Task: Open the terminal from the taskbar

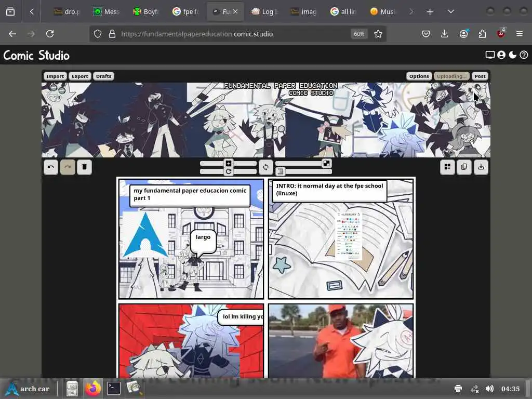Action: click(113, 389)
